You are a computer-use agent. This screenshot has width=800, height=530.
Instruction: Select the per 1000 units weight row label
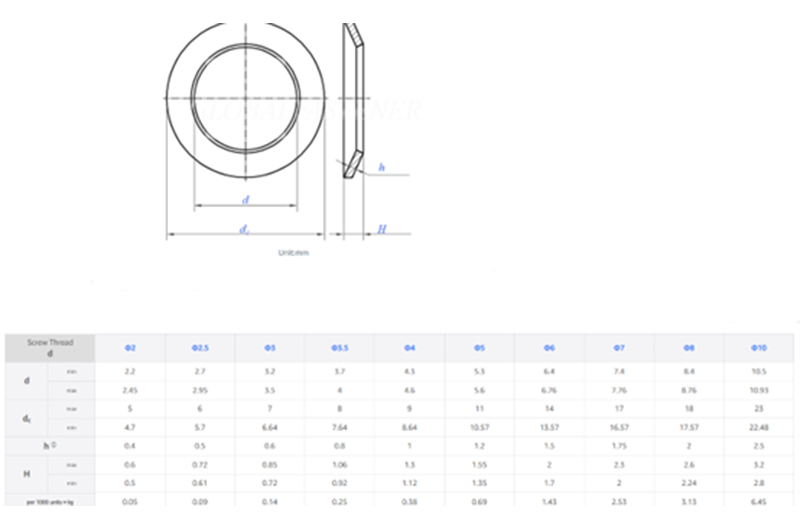pyautogui.click(x=51, y=500)
